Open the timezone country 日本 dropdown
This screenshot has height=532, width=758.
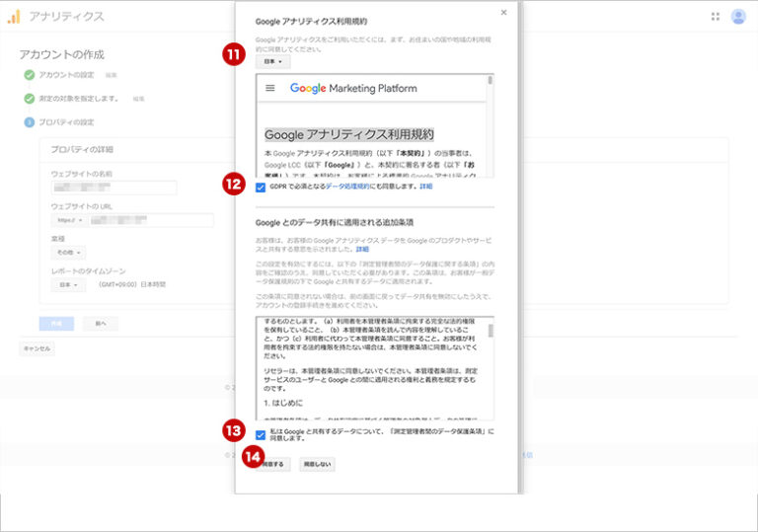click(x=68, y=285)
